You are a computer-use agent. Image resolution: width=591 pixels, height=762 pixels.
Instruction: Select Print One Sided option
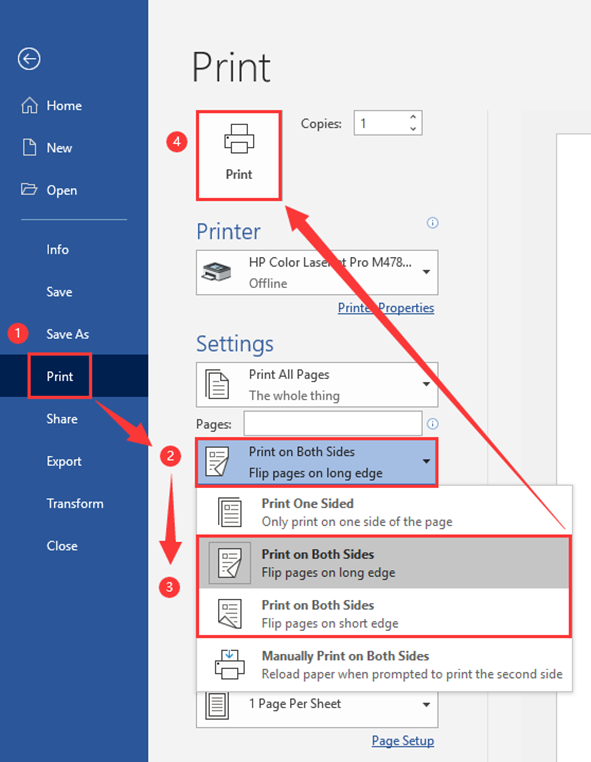tap(384, 512)
